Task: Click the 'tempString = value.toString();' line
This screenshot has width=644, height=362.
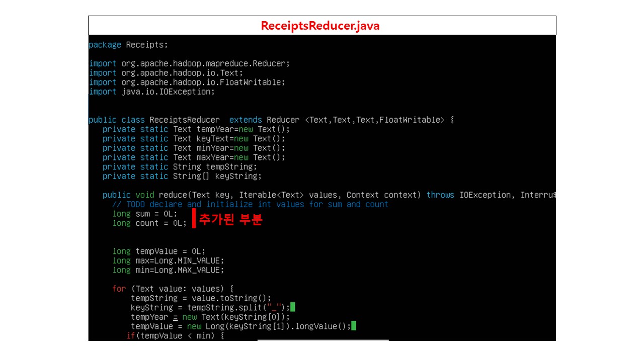Action: tap(201, 298)
